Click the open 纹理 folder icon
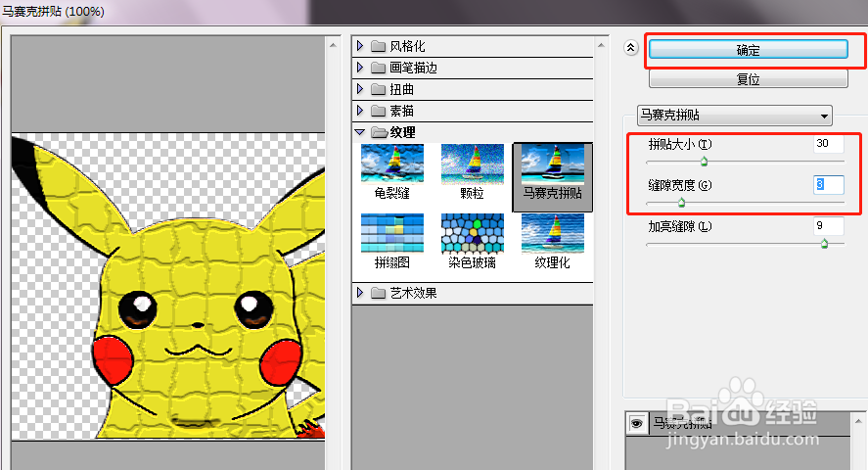The image size is (868, 470). (x=379, y=132)
